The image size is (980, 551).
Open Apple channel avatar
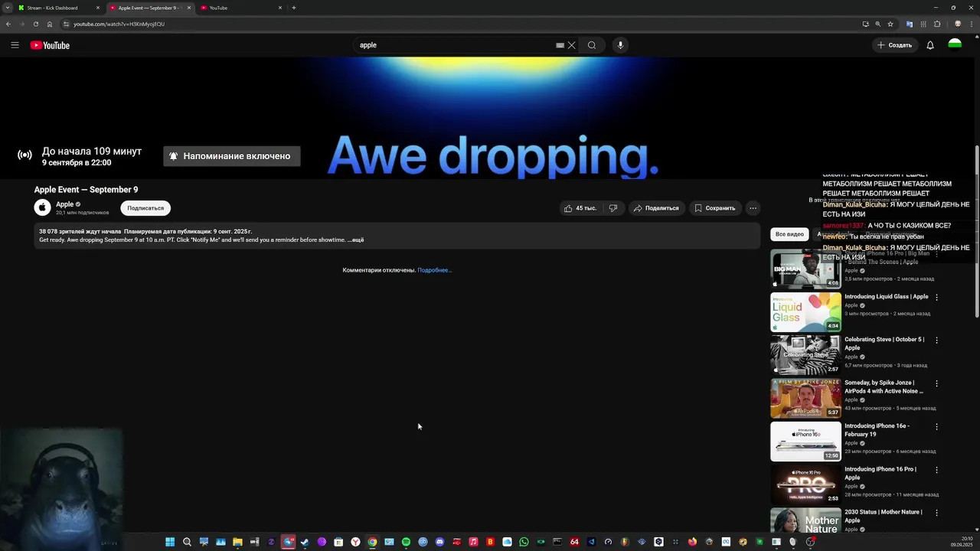[43, 207]
